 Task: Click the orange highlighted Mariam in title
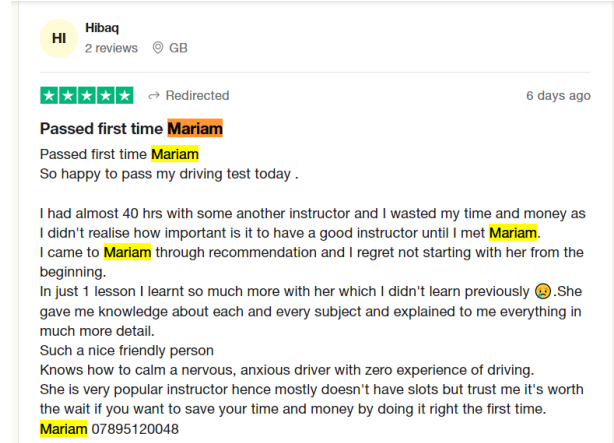tap(195, 128)
